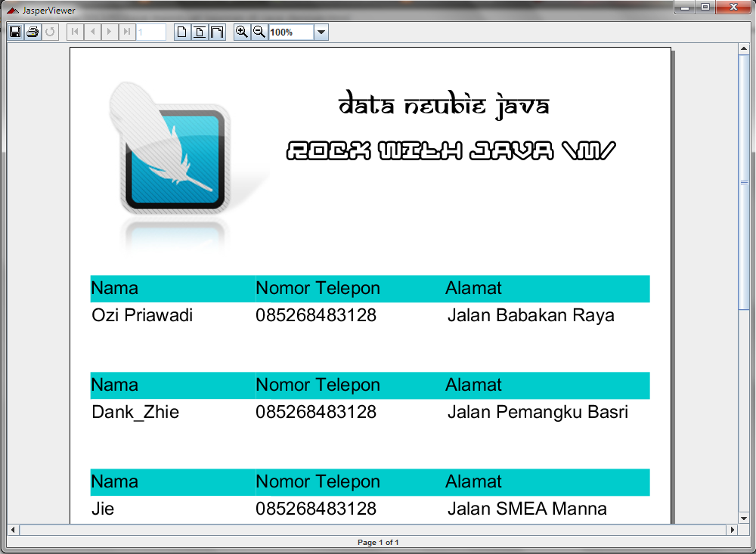Viewport: 756px width, 554px height.
Task: Zoom in with the magnifier plus icon
Action: pyautogui.click(x=242, y=32)
